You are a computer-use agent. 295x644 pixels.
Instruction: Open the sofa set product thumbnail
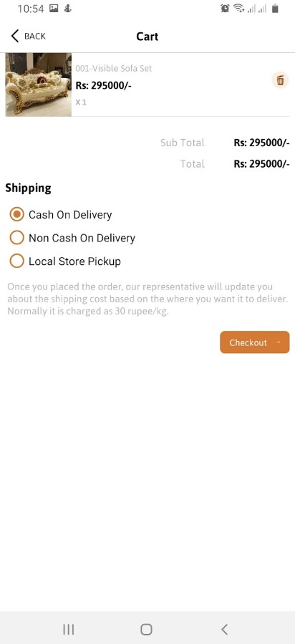pos(38,85)
